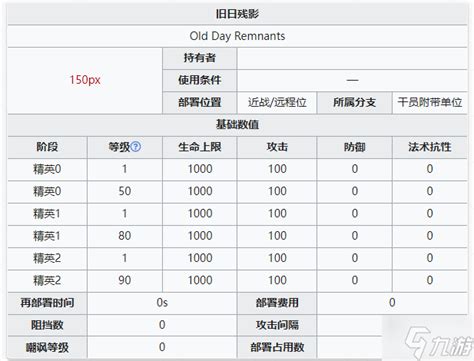The height and width of the screenshot is (361, 474).
Task: Click the 部署位置 label cell
Action: pos(200,102)
